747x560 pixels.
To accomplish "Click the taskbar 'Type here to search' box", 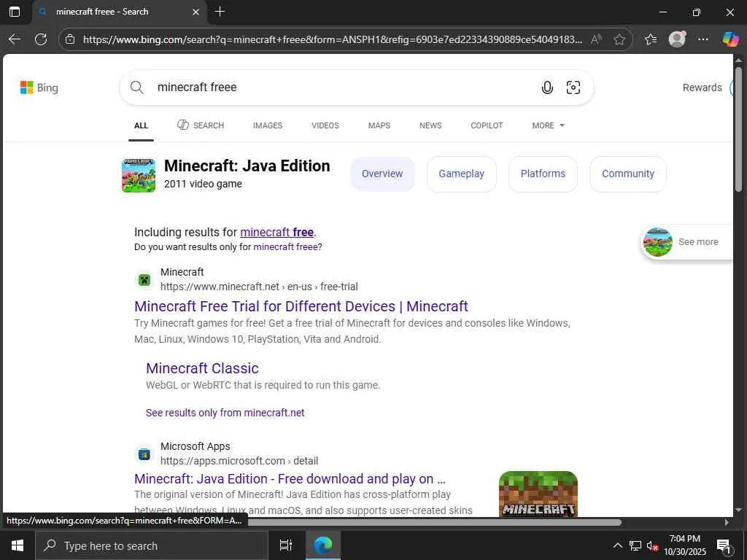I will click(152, 545).
